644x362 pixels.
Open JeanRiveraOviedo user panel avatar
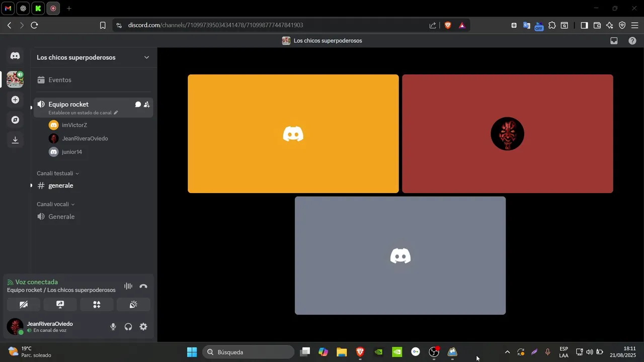pyautogui.click(x=15, y=327)
